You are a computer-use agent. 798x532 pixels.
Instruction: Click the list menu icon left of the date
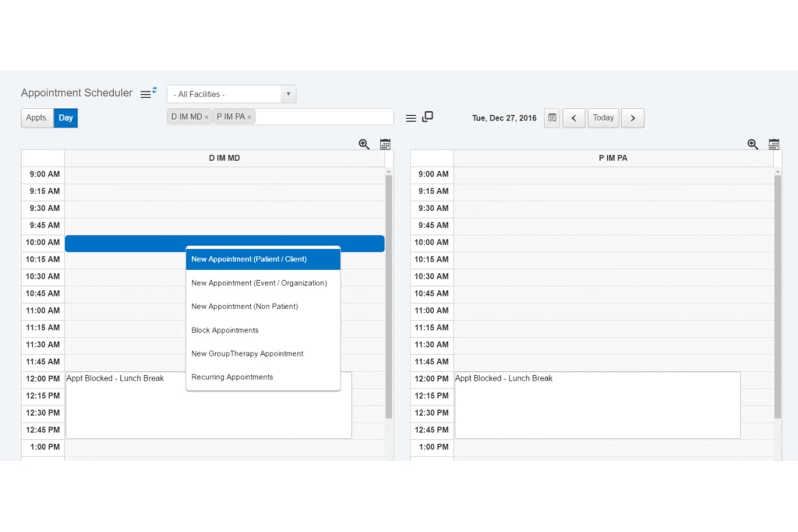(x=411, y=118)
